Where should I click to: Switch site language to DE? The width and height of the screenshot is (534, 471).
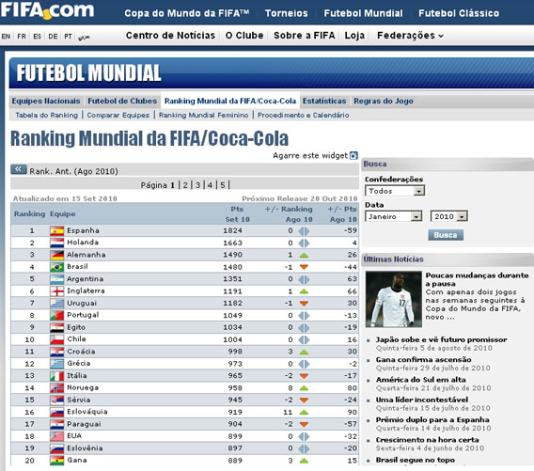pyautogui.click(x=53, y=36)
